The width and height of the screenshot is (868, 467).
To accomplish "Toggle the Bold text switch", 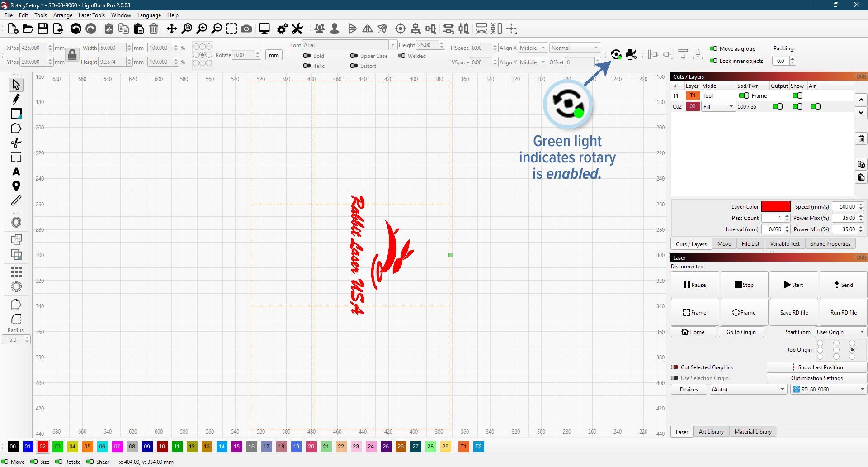I will pyautogui.click(x=307, y=56).
